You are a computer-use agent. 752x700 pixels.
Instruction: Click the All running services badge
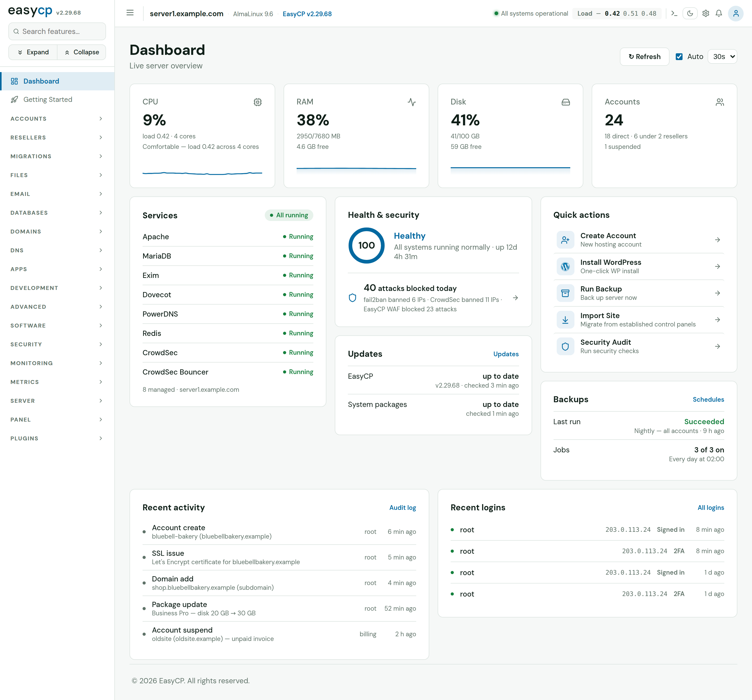[x=289, y=215]
